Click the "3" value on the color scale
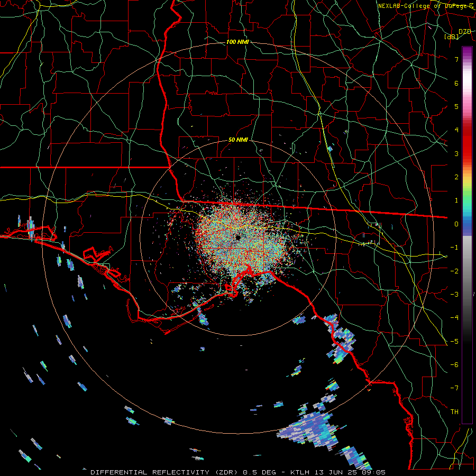The height and width of the screenshot is (476, 476). point(456,153)
